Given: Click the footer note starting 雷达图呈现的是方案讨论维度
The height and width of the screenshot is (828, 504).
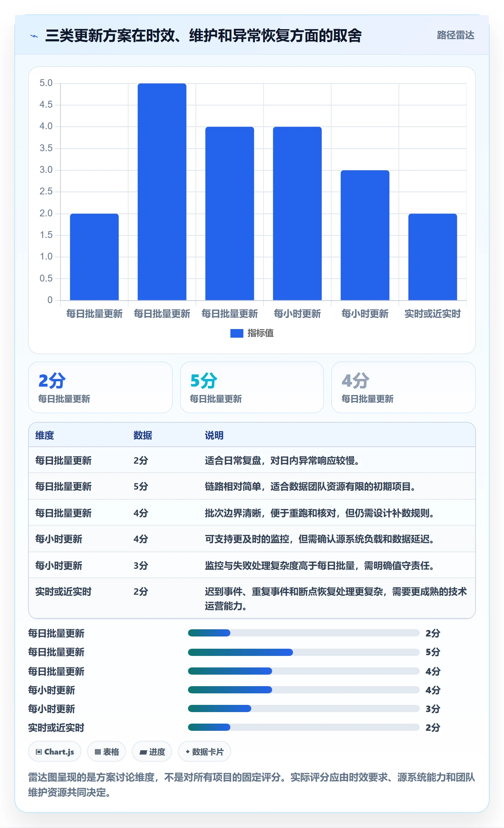Looking at the screenshot, I should point(252,785).
